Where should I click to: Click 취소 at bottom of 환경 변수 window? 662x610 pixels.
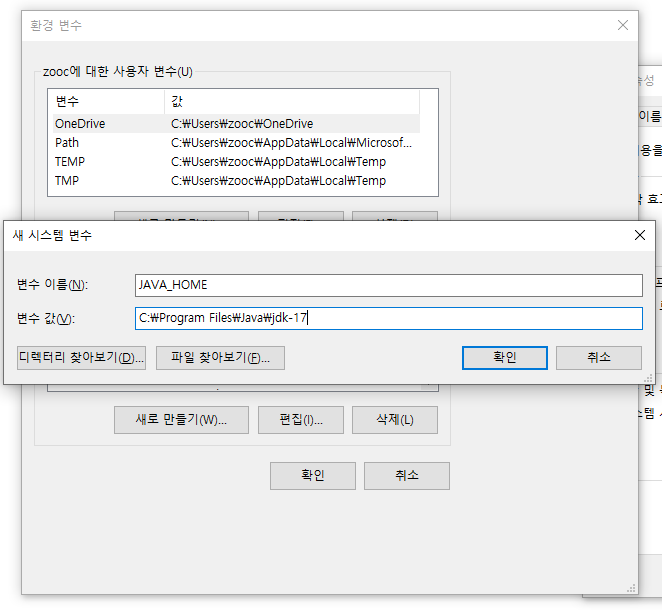(407, 476)
